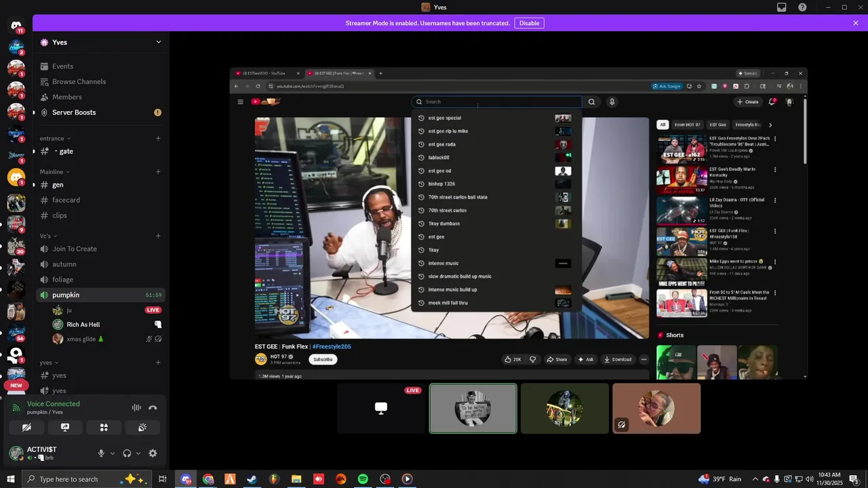868x488 pixels.
Task: Open Task View on taskbar
Action: pos(163,479)
